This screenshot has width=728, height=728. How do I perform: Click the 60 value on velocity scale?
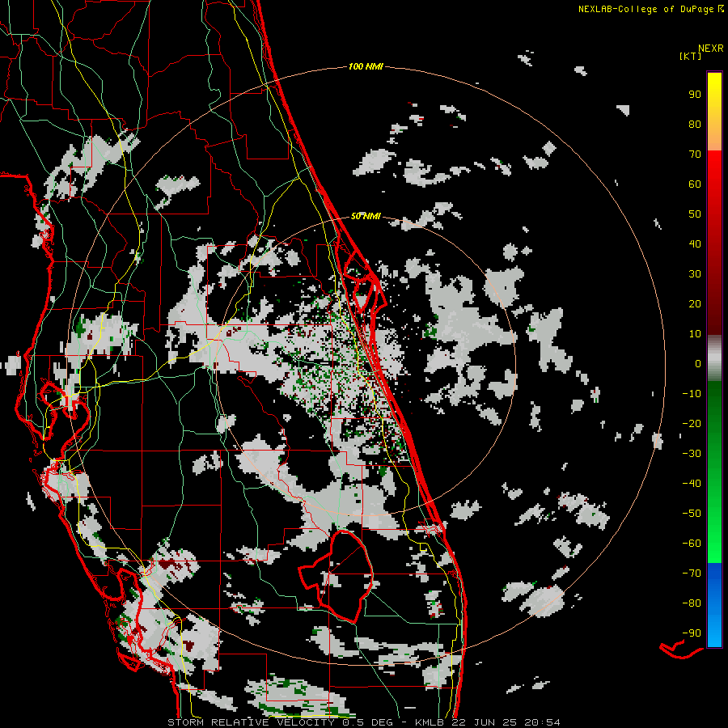[695, 184]
